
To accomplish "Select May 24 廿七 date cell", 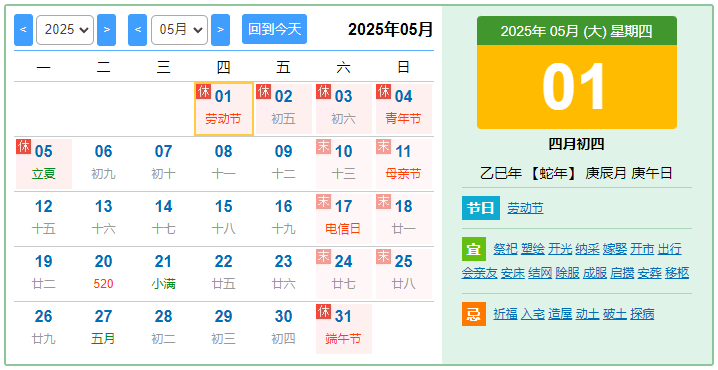I will pyautogui.click(x=343, y=274).
